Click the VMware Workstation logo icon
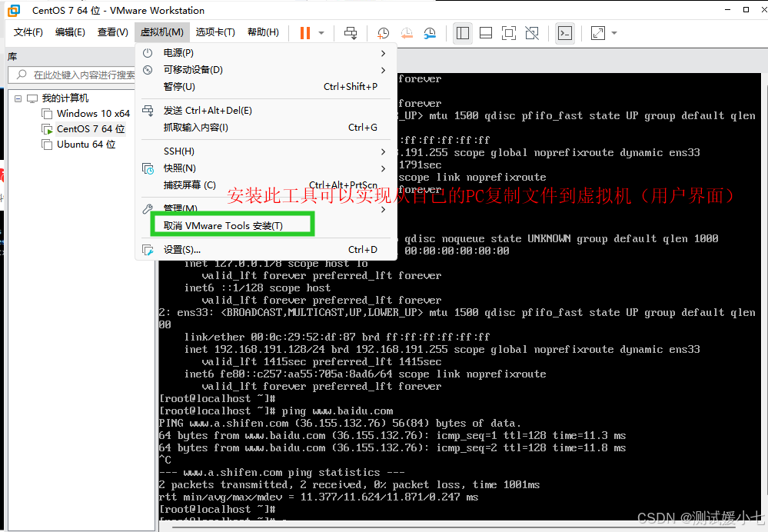This screenshot has height=532, width=768. pyautogui.click(x=14, y=10)
